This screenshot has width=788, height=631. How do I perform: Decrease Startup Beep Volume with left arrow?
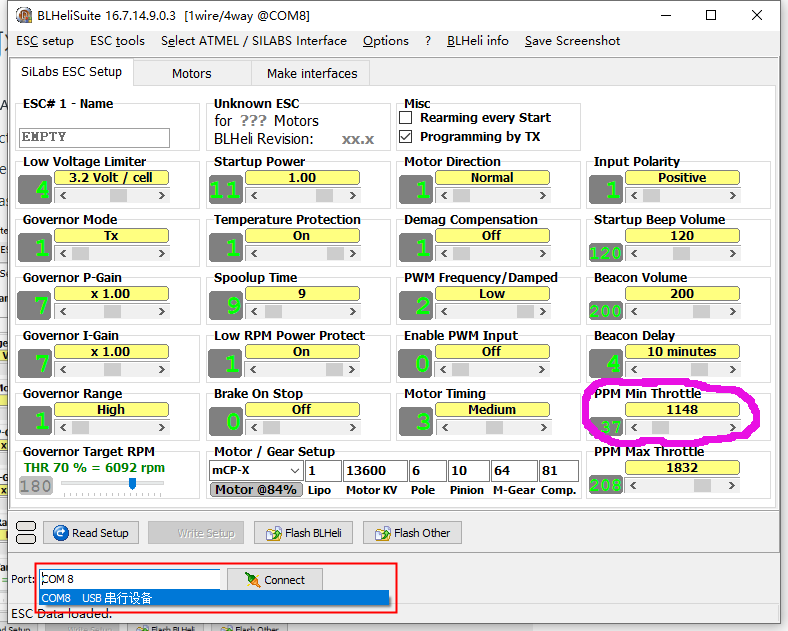pyautogui.click(x=634, y=254)
